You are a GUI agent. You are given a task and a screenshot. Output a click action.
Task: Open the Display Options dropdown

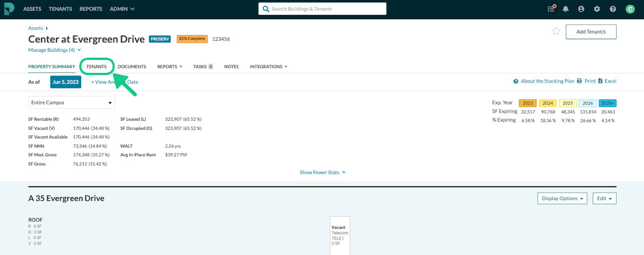pyautogui.click(x=562, y=198)
